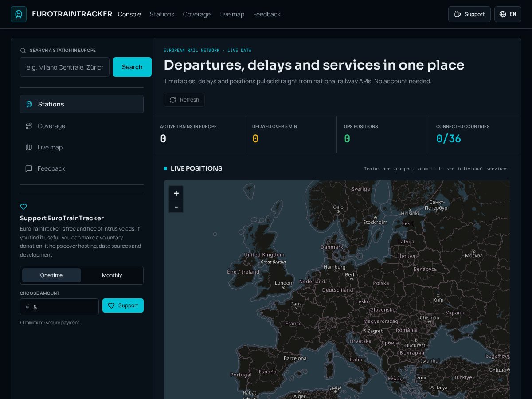The width and height of the screenshot is (532, 399).
Task: Click the €1 minimum secure payment note
Action: (x=50, y=323)
